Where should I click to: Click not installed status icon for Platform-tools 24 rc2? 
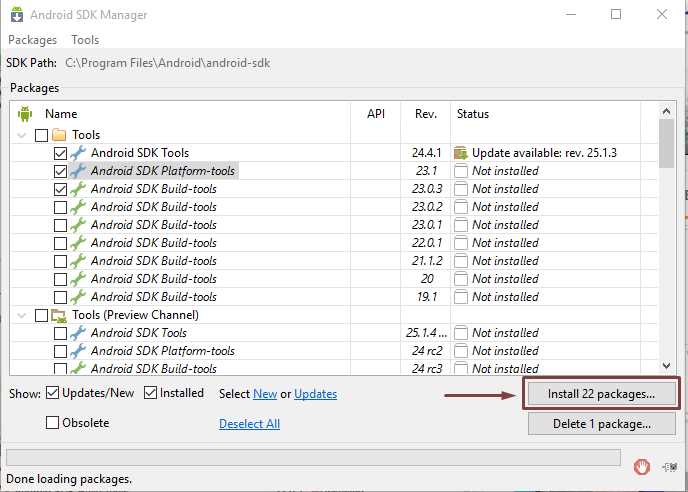[x=461, y=351]
